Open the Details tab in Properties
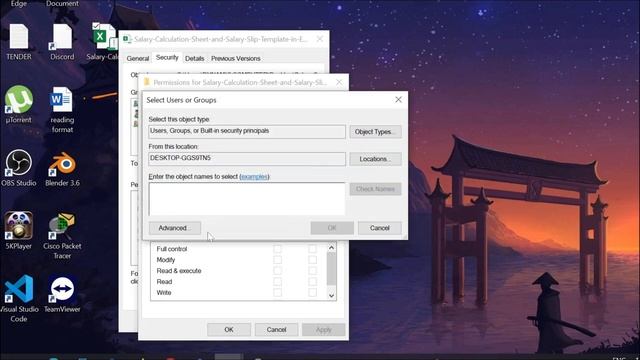 pos(194,58)
